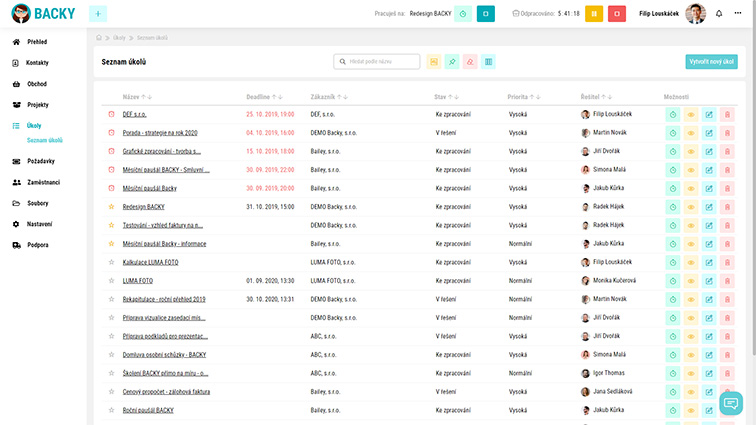Edit the Porada - strategie na rok 2020 task

(x=709, y=133)
